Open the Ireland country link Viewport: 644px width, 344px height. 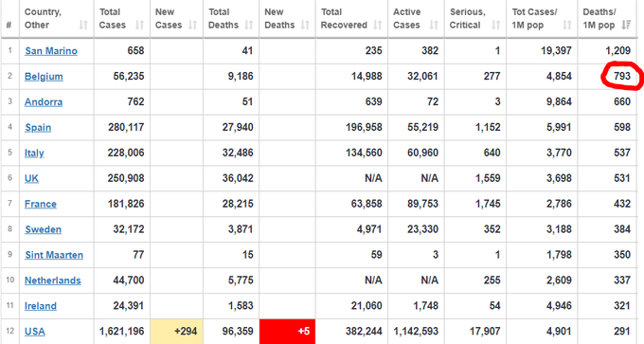click(40, 306)
